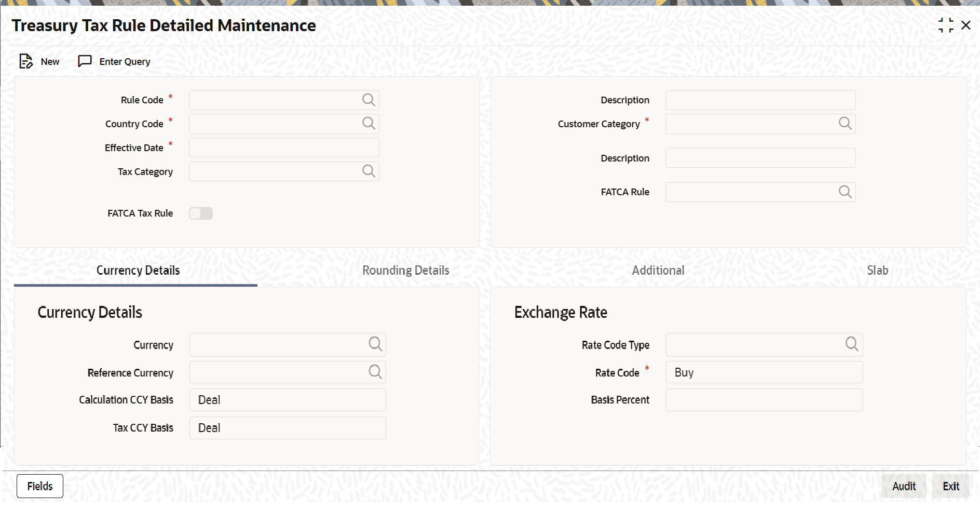Switch to the Rounding Details tab

[406, 271]
